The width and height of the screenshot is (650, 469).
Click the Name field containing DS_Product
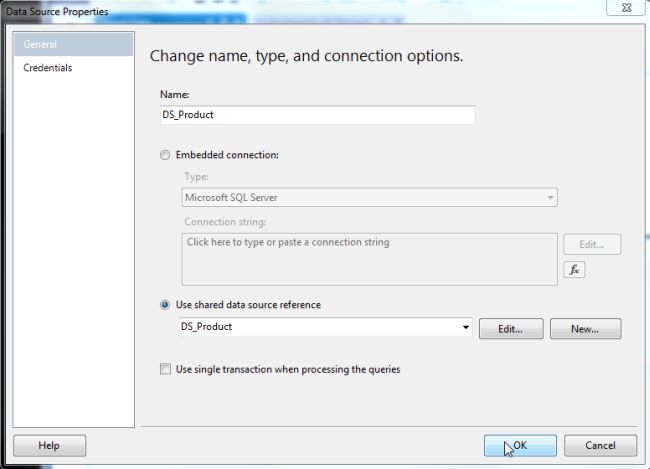click(317, 115)
